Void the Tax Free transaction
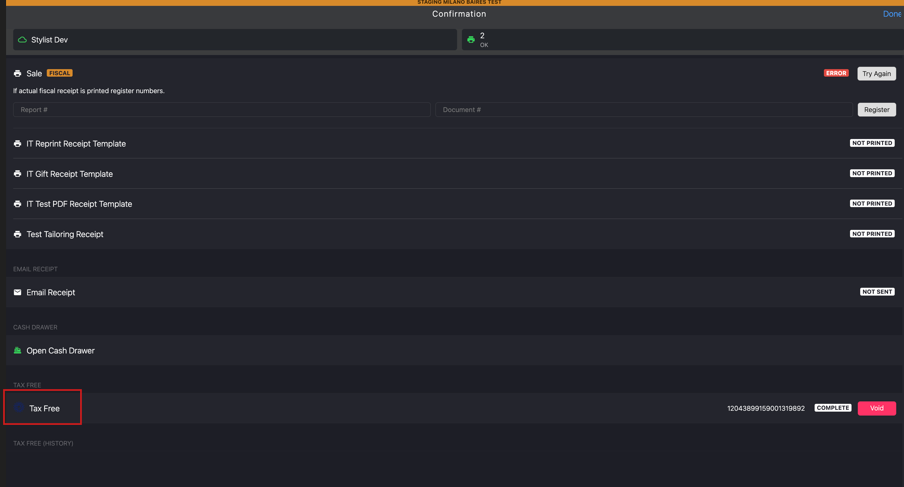Screen dimensions: 904x487 (876, 408)
